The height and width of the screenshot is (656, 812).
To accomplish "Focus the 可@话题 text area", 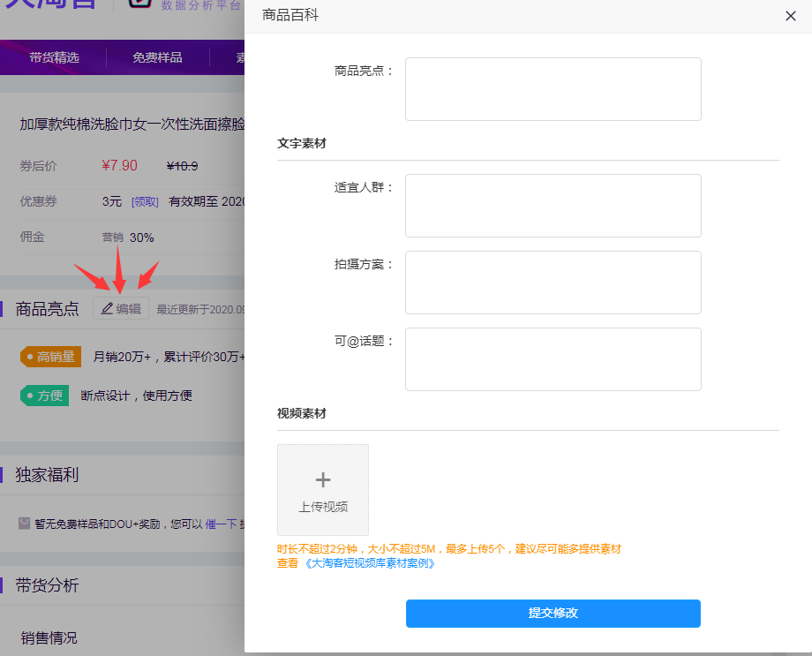I will tap(553, 359).
